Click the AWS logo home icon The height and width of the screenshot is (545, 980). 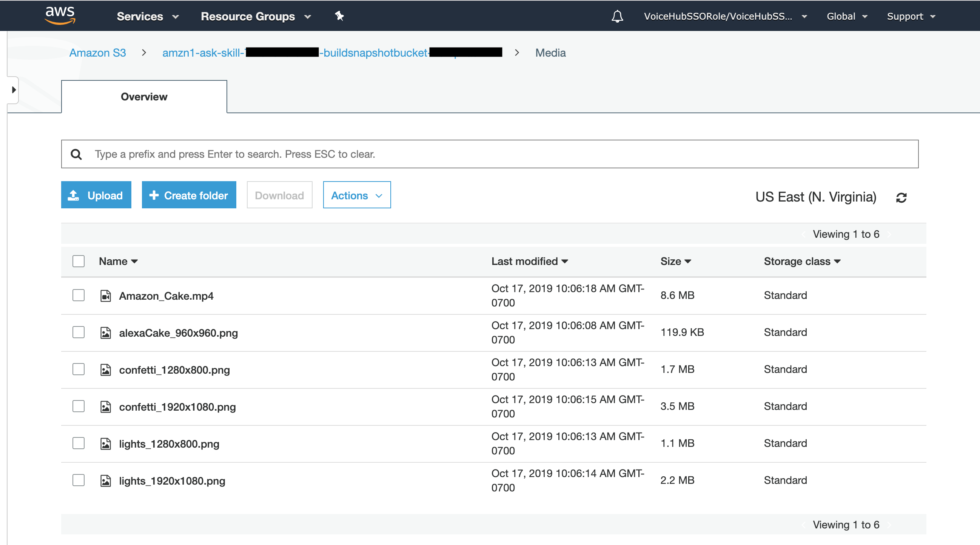coord(60,15)
